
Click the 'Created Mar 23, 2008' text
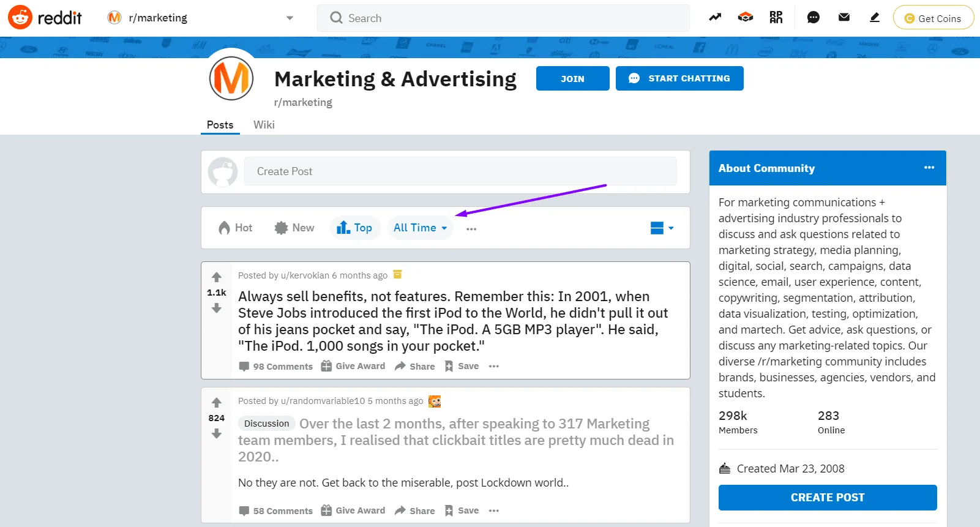click(791, 469)
